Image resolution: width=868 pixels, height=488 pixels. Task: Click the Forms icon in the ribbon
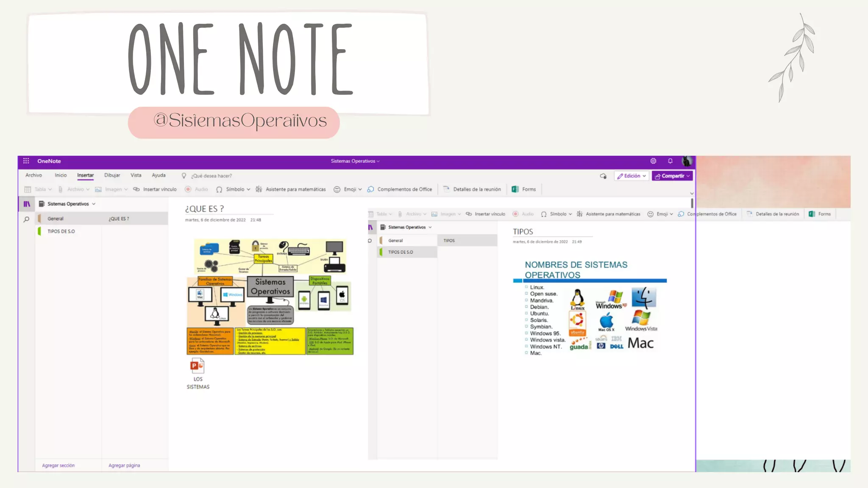point(515,189)
